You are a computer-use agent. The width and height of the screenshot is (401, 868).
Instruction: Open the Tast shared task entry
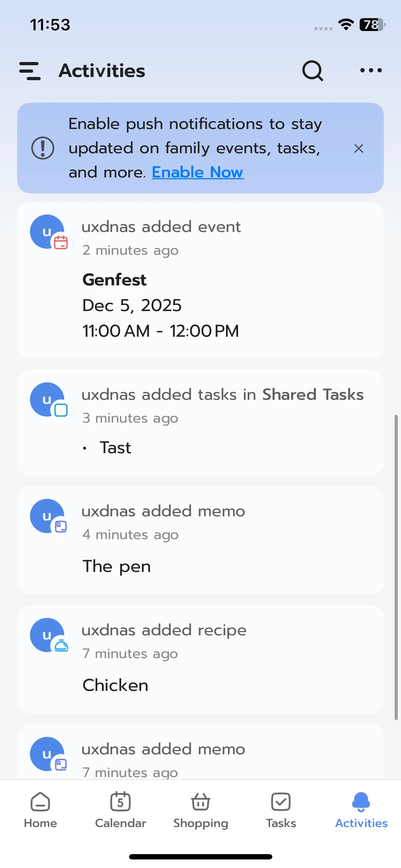coord(115,448)
